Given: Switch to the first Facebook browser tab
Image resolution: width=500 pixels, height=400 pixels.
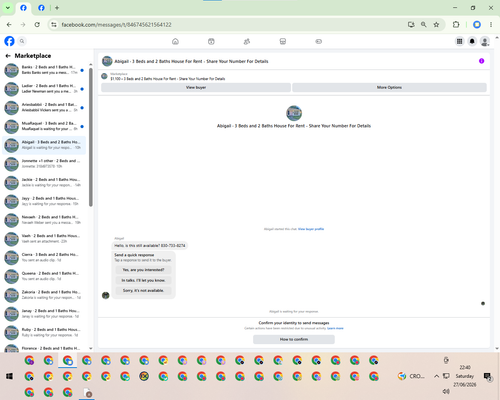Looking at the screenshot, I should click(x=23, y=8).
